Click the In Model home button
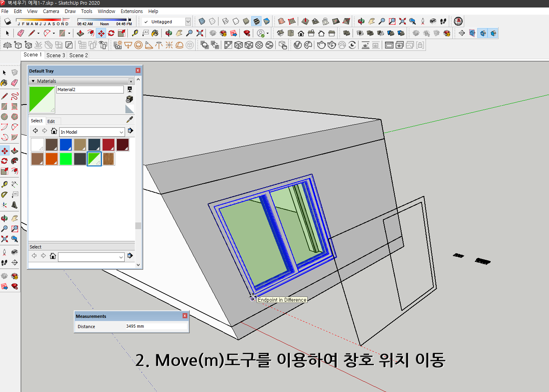The image size is (549, 392). 54,131
